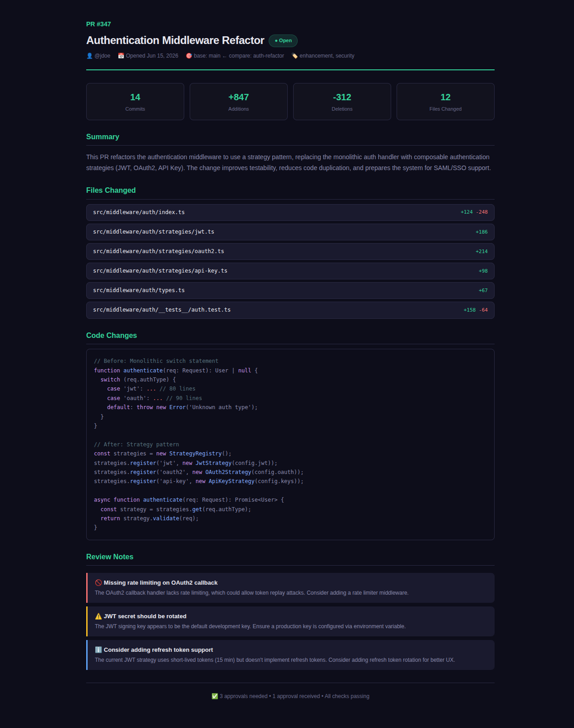Click the -64 count on auth.test.ts row

click(x=483, y=310)
